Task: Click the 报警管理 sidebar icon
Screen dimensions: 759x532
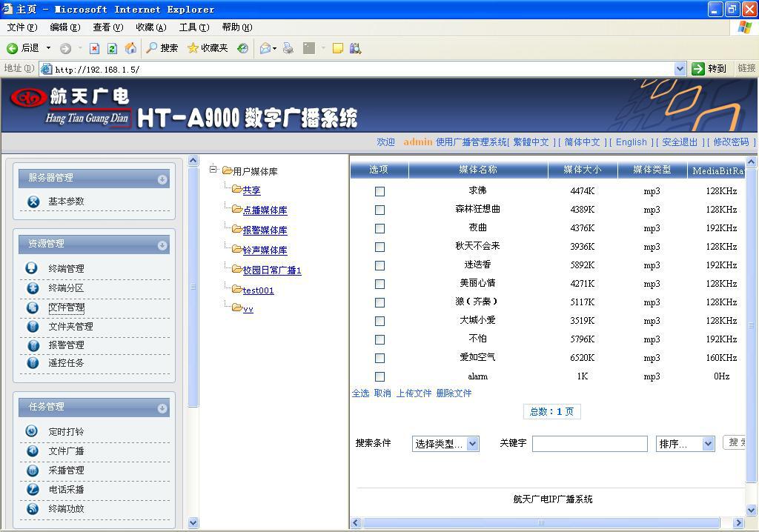Action: tap(33, 345)
